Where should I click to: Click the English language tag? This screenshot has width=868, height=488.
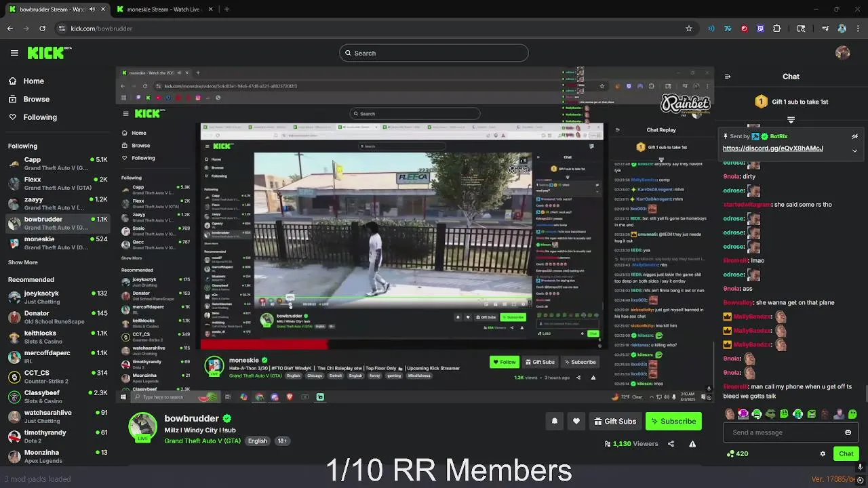[257, 441]
